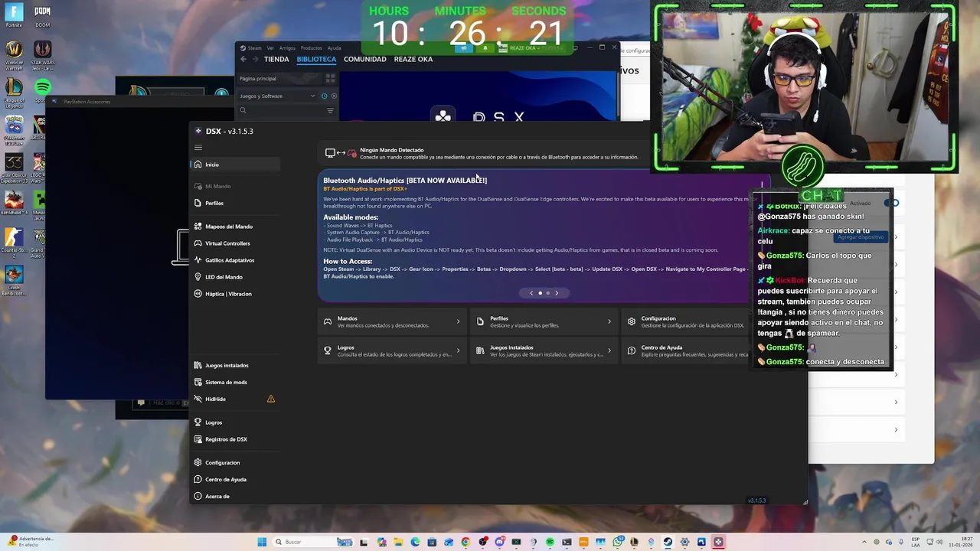Click the HidHide warning triangle icon
The width and height of the screenshot is (980, 551).
(271, 399)
